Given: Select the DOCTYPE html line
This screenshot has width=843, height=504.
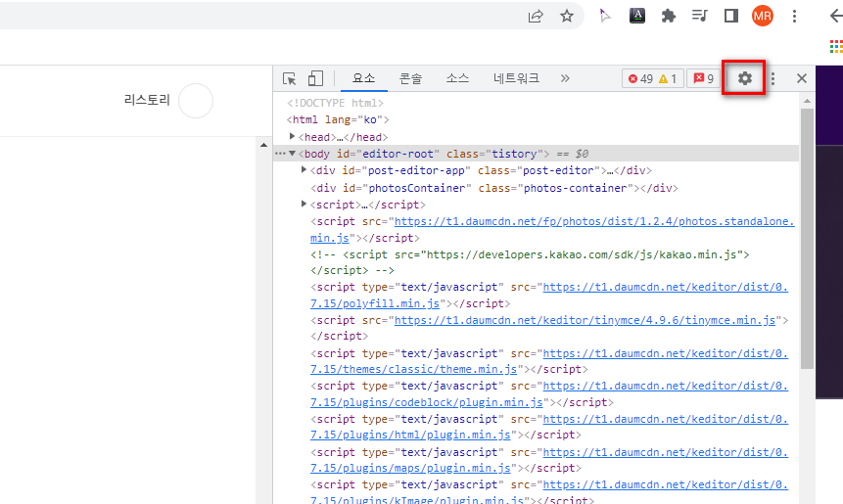Looking at the screenshot, I should click(335, 103).
